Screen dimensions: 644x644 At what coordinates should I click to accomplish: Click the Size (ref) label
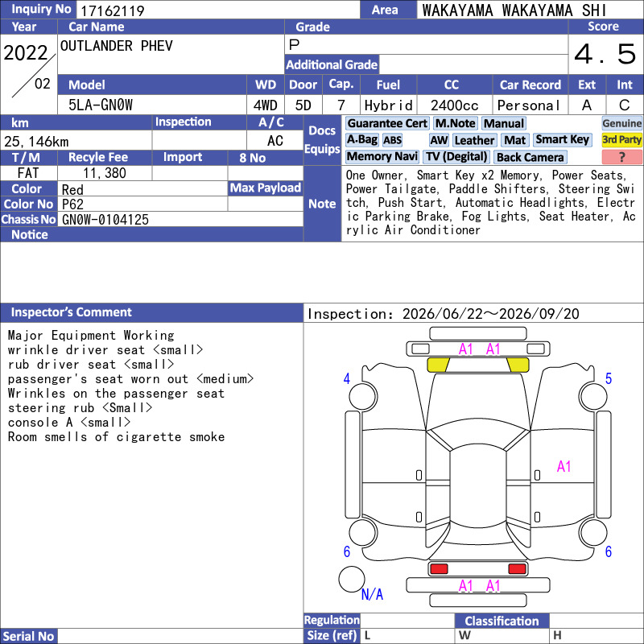click(x=332, y=636)
